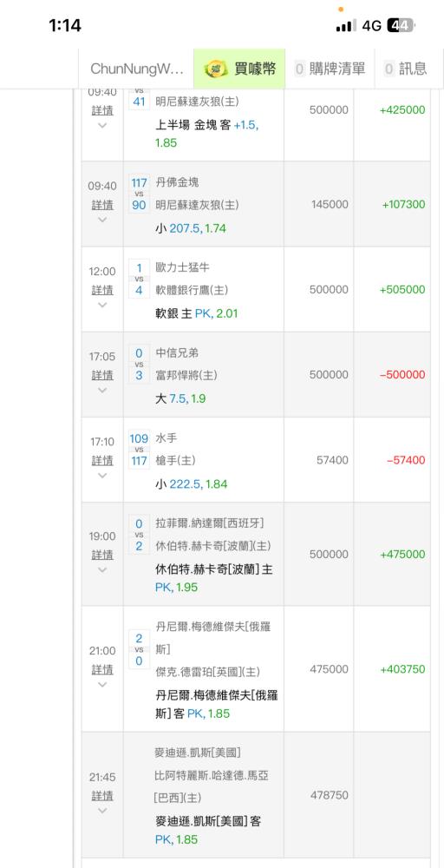This screenshot has height=868, width=444.
Task: Tap the 0 vs 3 score box
Action: [139, 365]
